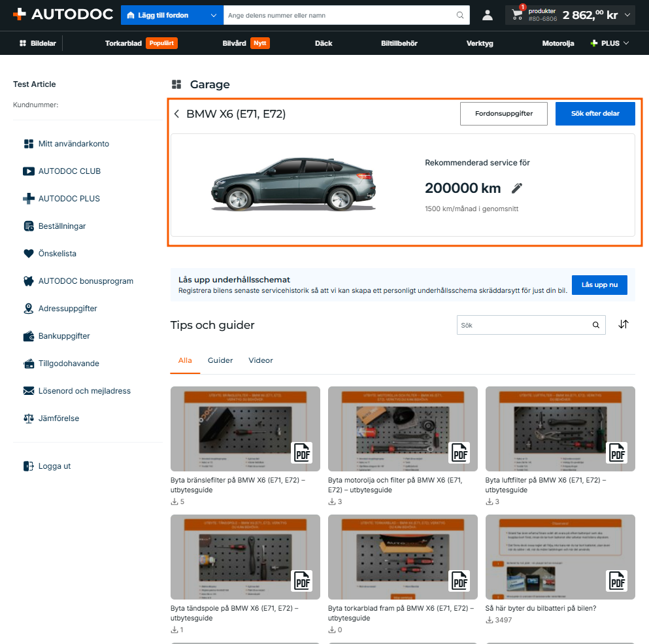The width and height of the screenshot is (649, 644).
Task: Click the Bankuppgifter wallet icon
Action: pos(29,336)
